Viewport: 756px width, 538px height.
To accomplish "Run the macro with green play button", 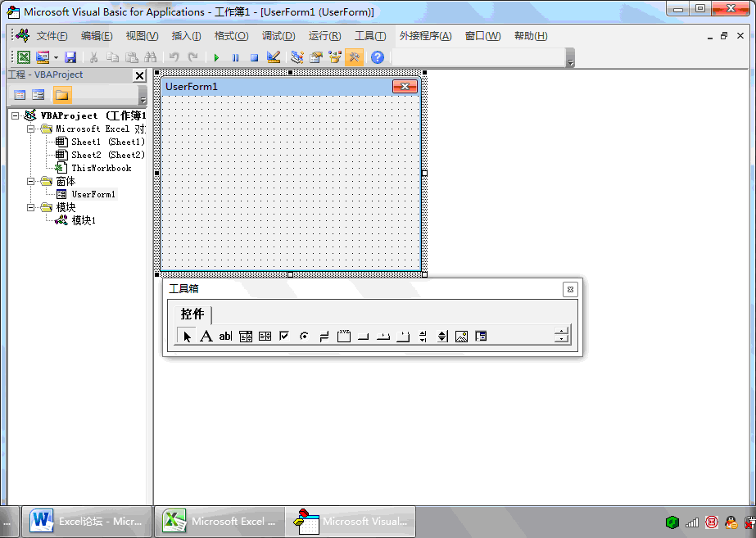I will coord(216,58).
